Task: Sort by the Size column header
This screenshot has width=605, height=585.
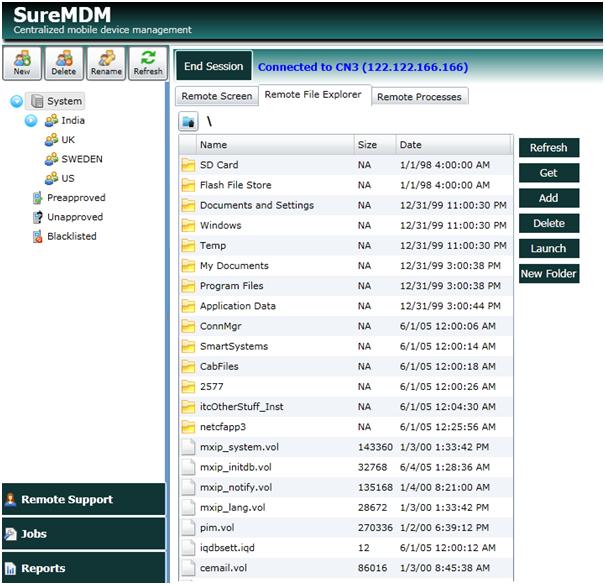Action: 375,145
